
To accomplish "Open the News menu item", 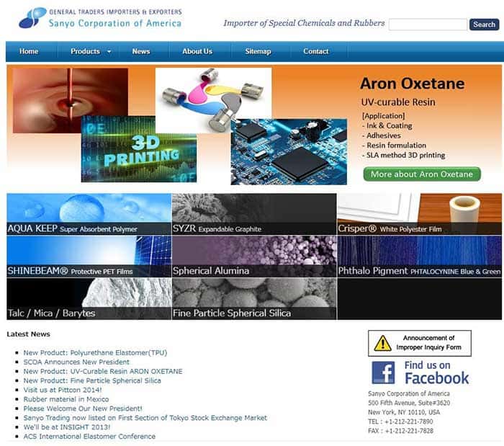I will pyautogui.click(x=141, y=51).
